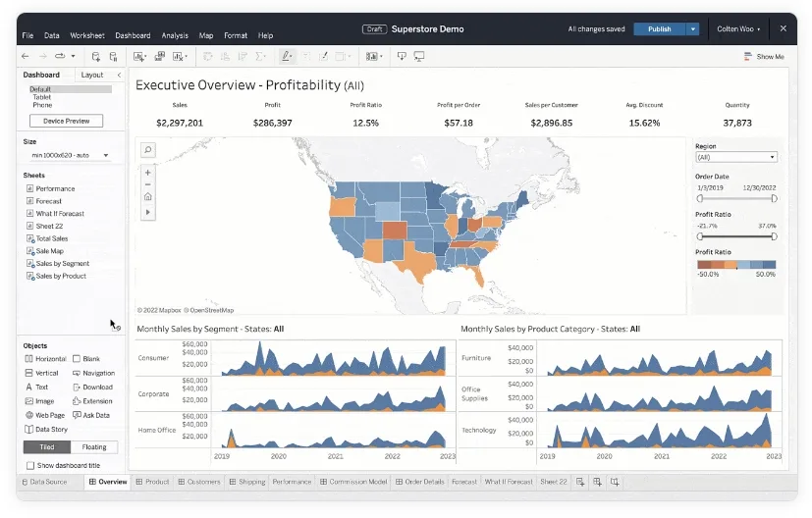Click the Show/Hide Cards icon
The height and width of the screenshot is (518, 812).
(x=371, y=56)
